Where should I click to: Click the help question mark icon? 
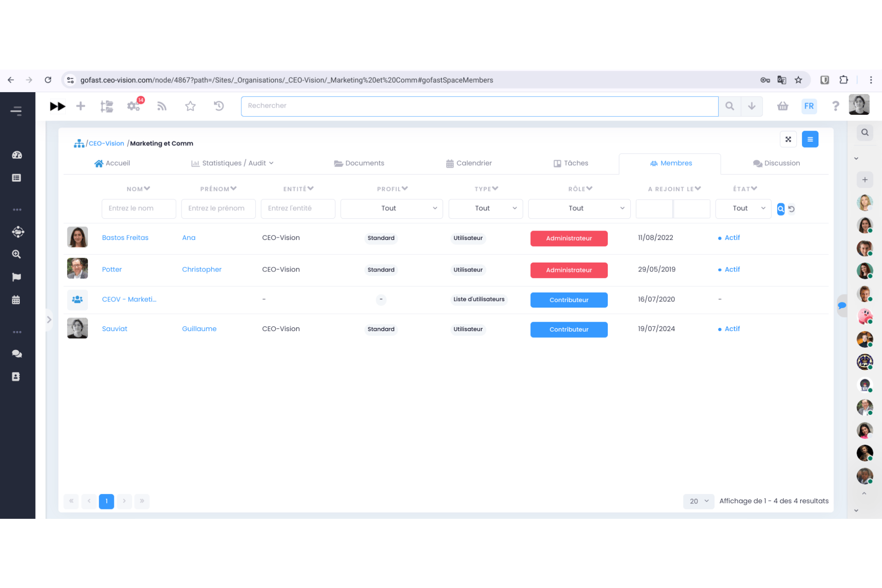[x=835, y=106]
